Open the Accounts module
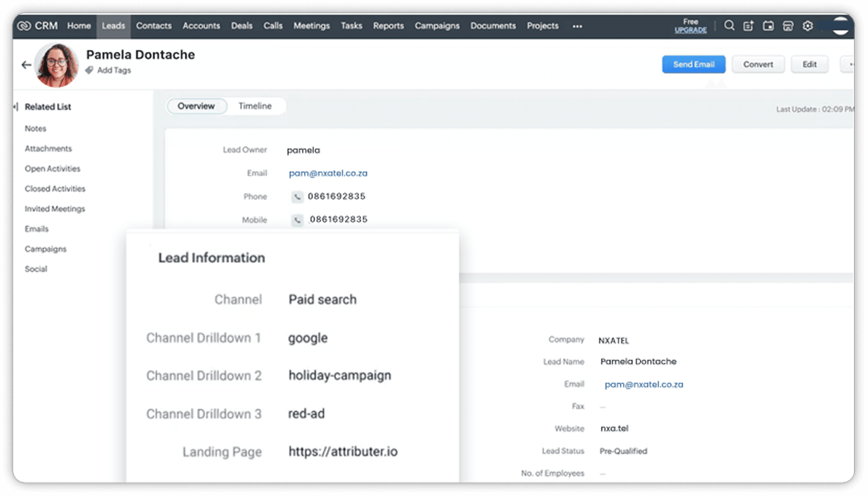The height and width of the screenshot is (496, 868). point(201,26)
